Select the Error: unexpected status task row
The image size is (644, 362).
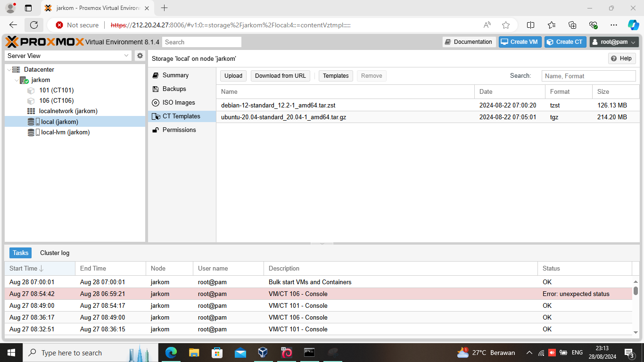[318, 294]
